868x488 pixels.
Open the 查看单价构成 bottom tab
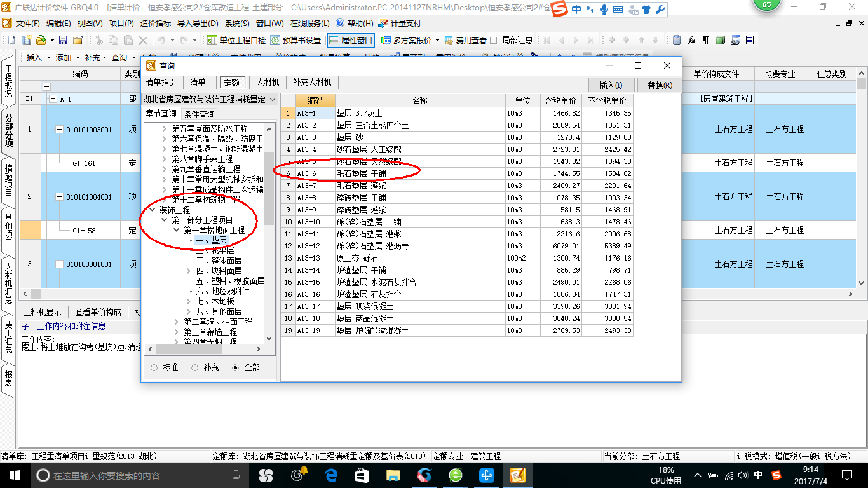click(98, 312)
